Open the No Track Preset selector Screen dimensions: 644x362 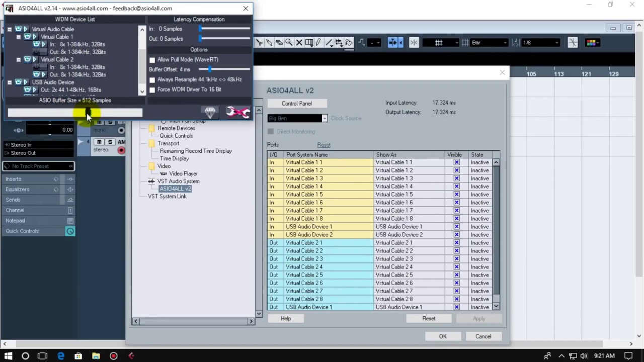coord(38,166)
